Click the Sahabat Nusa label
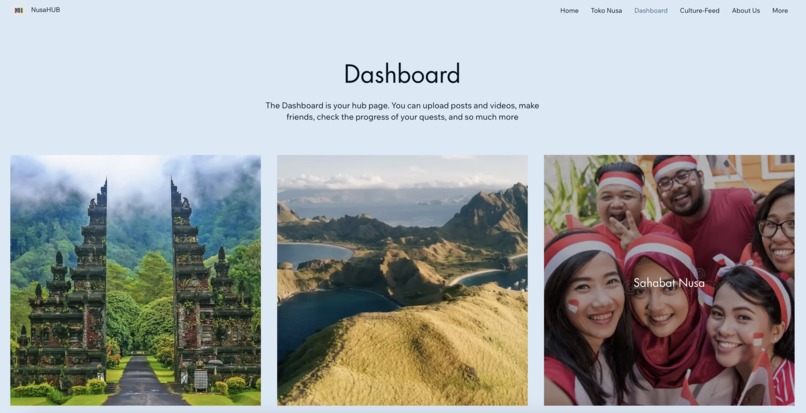The image size is (806, 413). click(x=669, y=283)
